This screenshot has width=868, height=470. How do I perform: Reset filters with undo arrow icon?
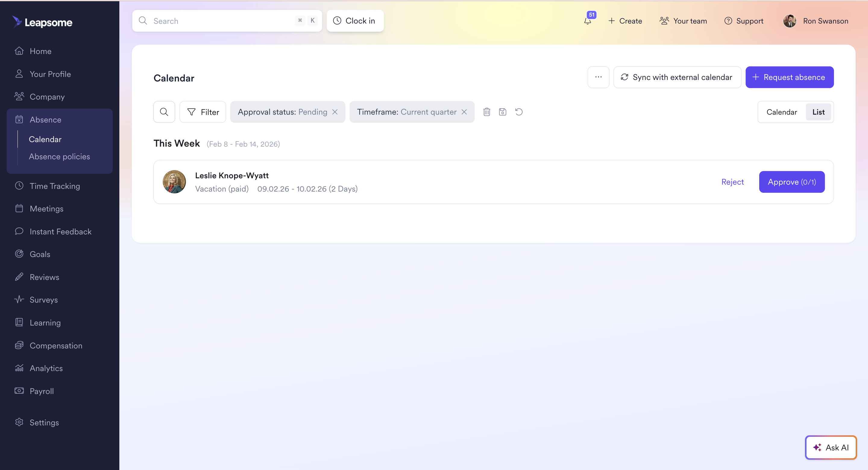pos(519,112)
